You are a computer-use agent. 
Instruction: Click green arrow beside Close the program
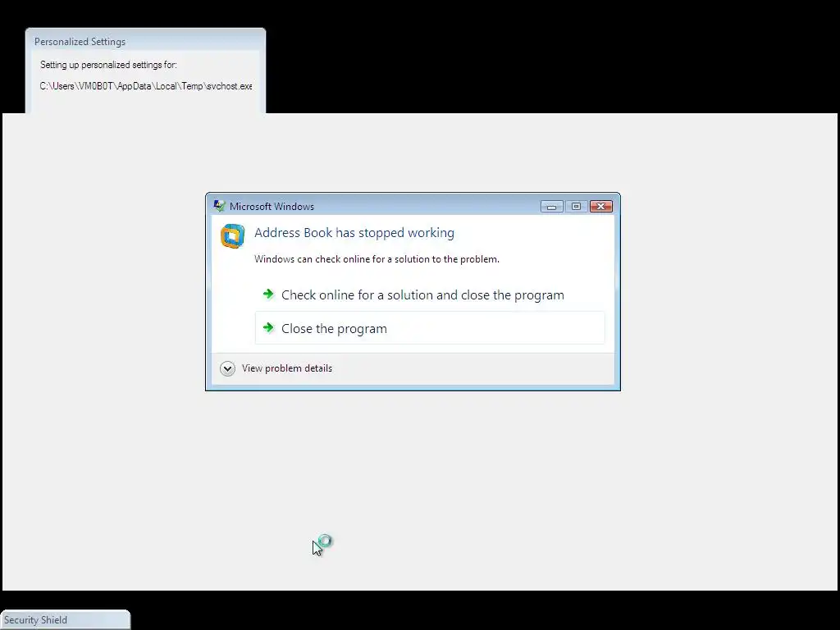[268, 327]
